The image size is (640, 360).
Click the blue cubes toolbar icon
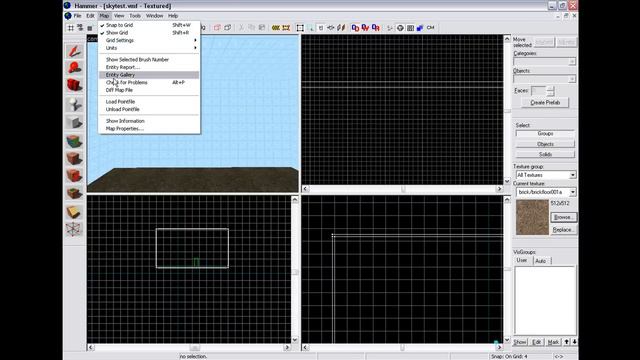(x=420, y=28)
